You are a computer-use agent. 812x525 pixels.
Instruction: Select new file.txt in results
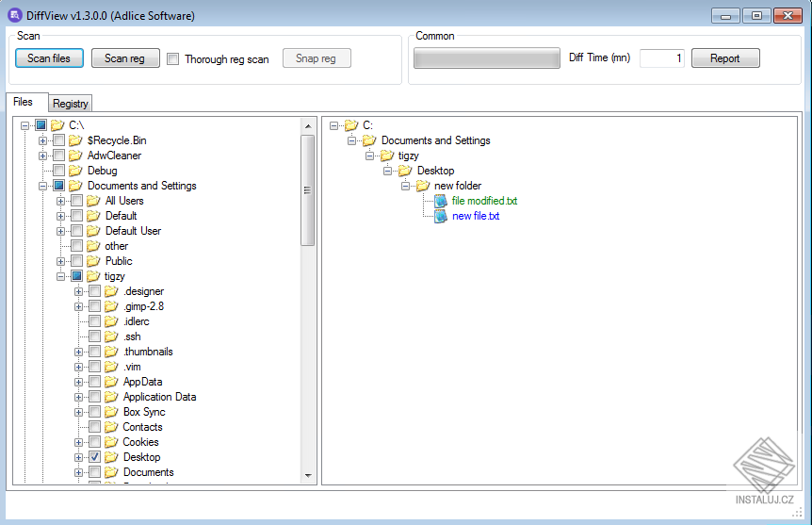point(476,216)
